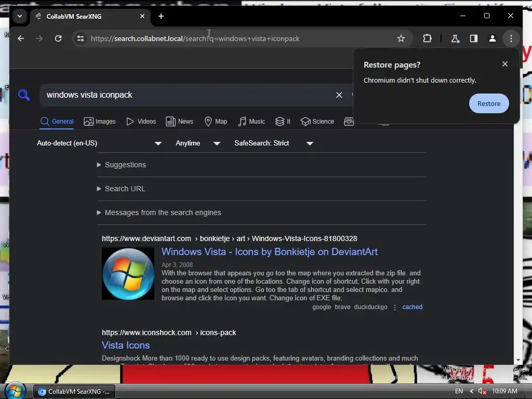Image resolution: width=532 pixels, height=399 pixels.
Task: Show hidden tray icons arrow
Action: (x=471, y=391)
